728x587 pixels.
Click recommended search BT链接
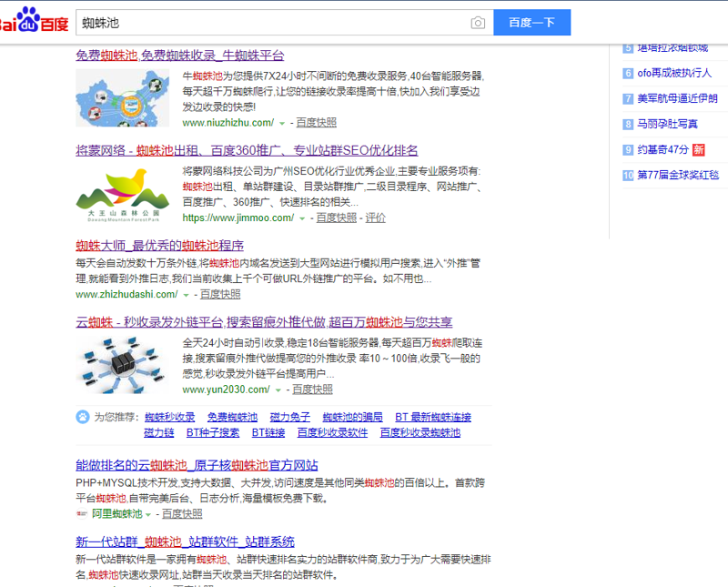coord(268,433)
